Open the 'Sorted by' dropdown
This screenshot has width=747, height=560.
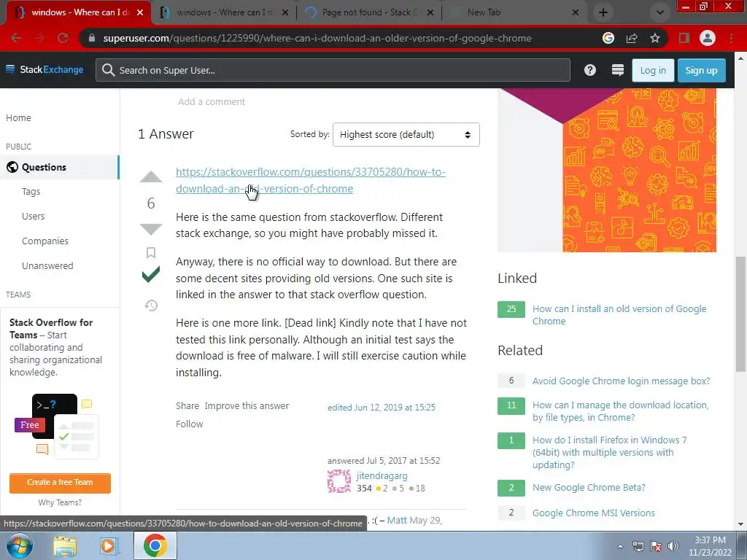[406, 135]
